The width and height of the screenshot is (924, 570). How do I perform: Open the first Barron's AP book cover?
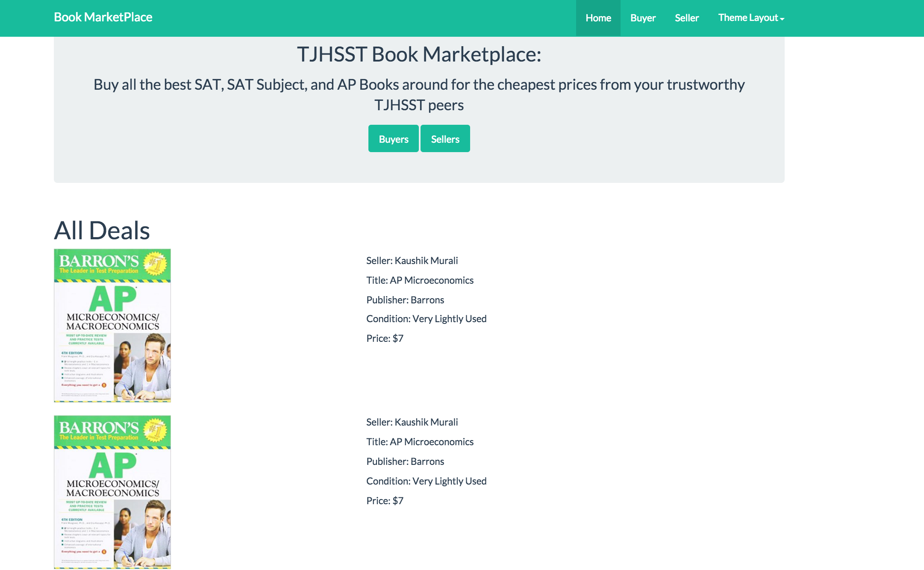[x=112, y=326]
